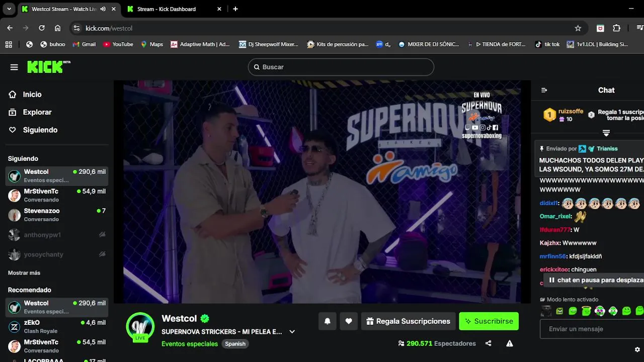Report the stream with the warning icon
Viewport: 644px width, 362px height.
pyautogui.click(x=510, y=343)
